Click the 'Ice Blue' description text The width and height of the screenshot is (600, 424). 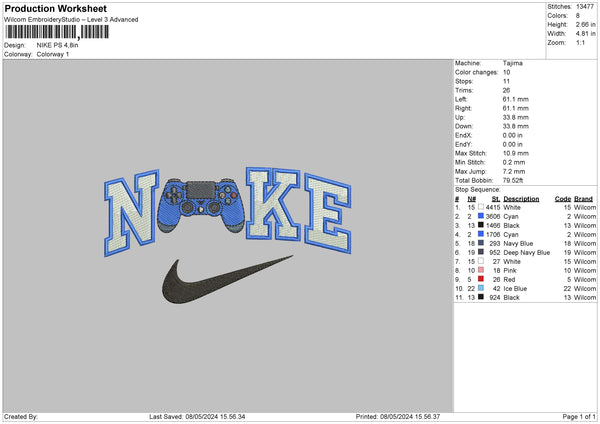coord(515,289)
